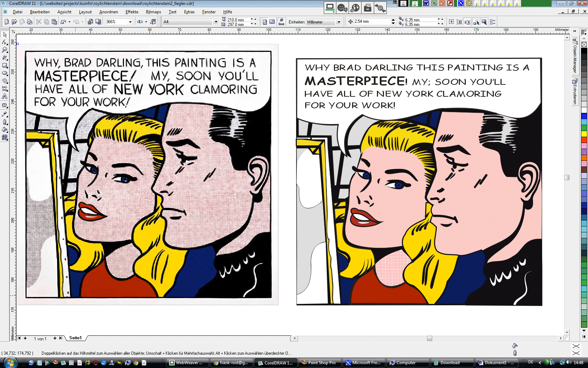Select the Eyedropper tool
Image resolution: width=588 pixels, height=368 pixels.
[5, 114]
